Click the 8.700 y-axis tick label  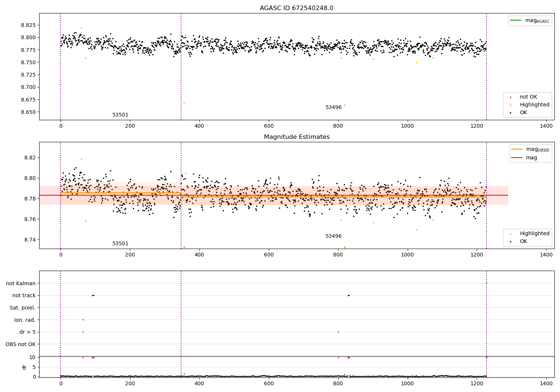[28, 87]
